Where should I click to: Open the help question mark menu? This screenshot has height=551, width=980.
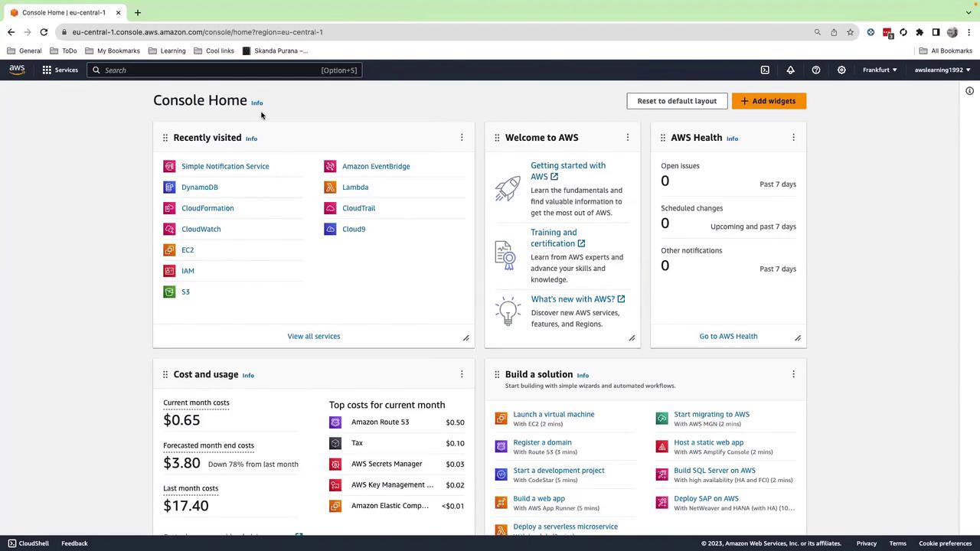[816, 70]
